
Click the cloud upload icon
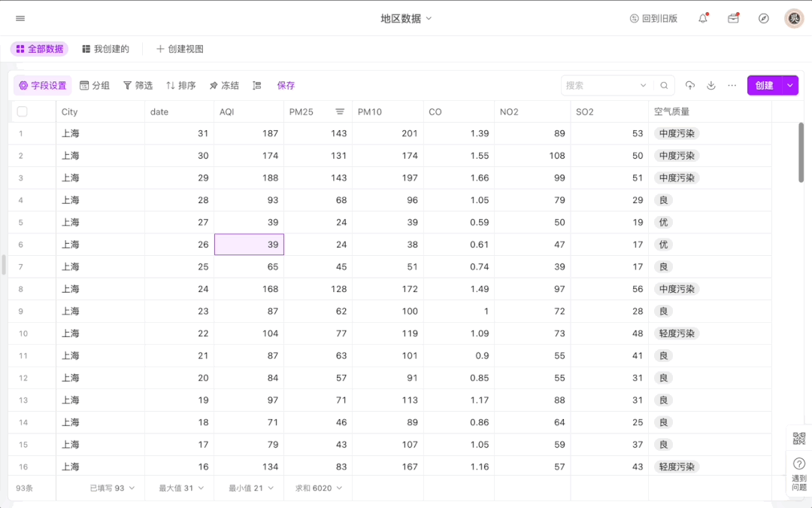click(x=690, y=86)
